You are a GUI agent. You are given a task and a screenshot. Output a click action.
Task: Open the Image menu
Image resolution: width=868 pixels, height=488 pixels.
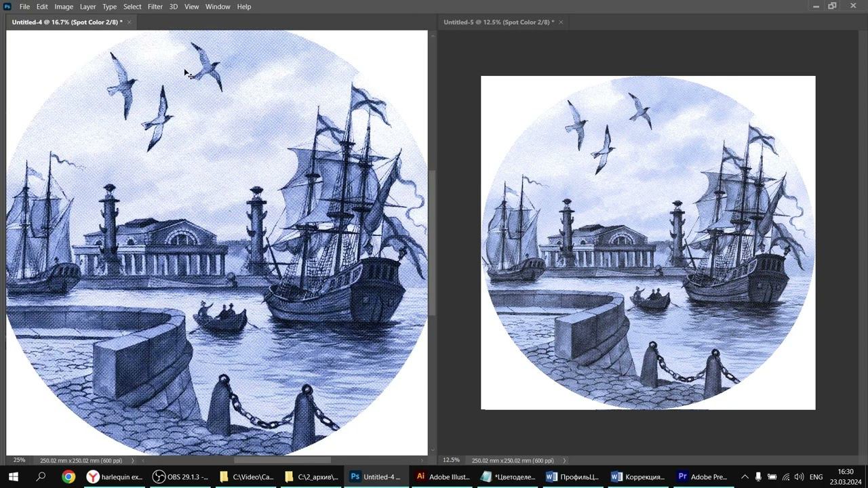click(x=64, y=7)
